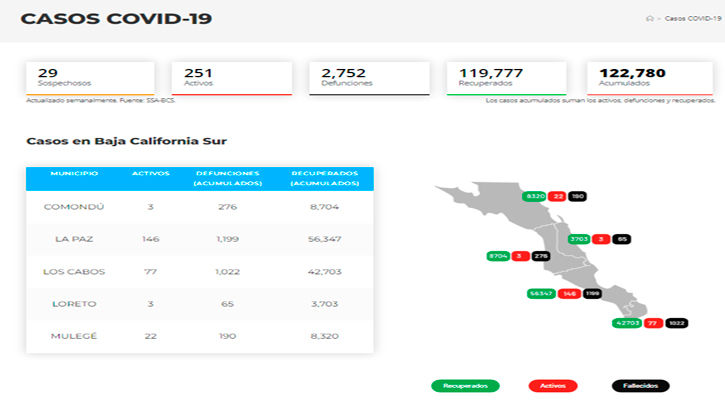
Task: Click the 146 active value for La Paz
Action: point(151,239)
